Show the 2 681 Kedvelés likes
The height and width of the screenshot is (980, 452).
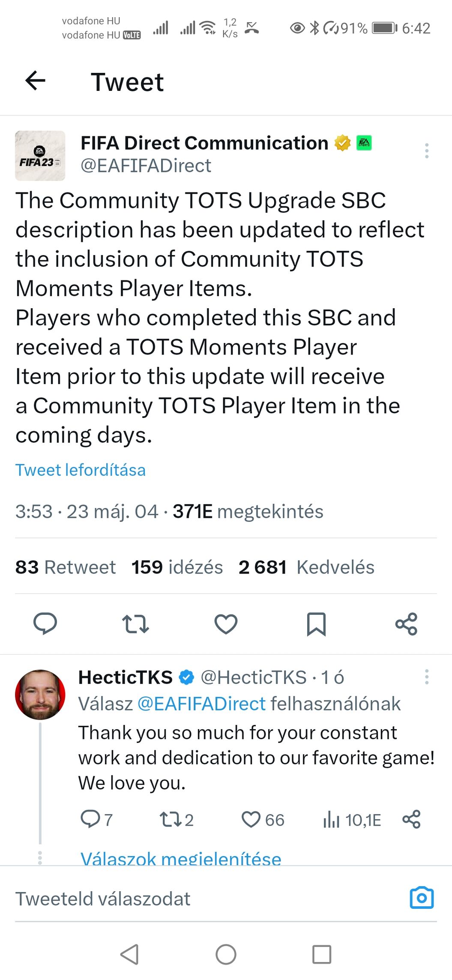coord(306,567)
